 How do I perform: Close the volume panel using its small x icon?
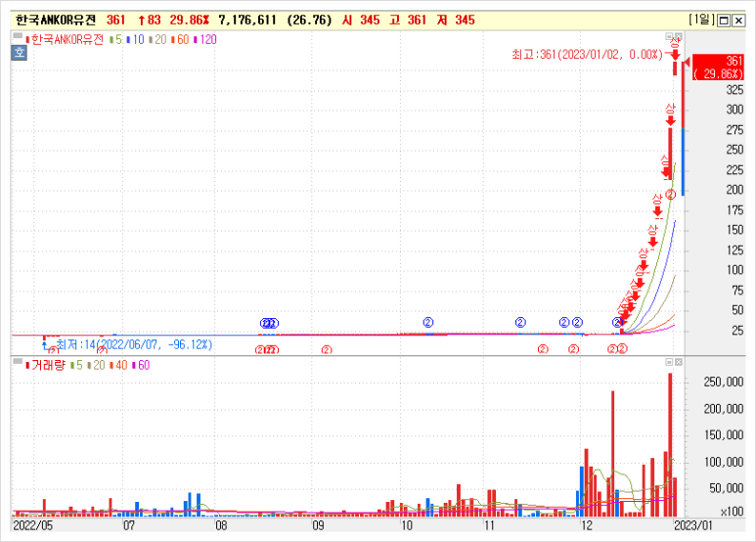click(679, 362)
